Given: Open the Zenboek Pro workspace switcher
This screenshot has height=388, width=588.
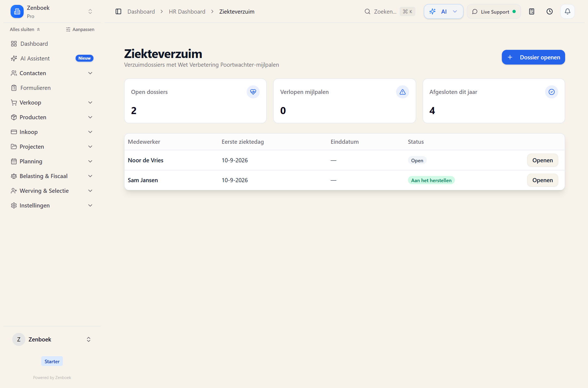Looking at the screenshot, I should pos(52,11).
